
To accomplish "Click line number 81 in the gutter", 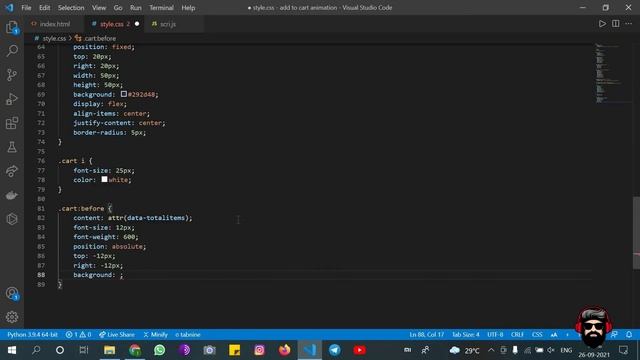I will [41, 209].
